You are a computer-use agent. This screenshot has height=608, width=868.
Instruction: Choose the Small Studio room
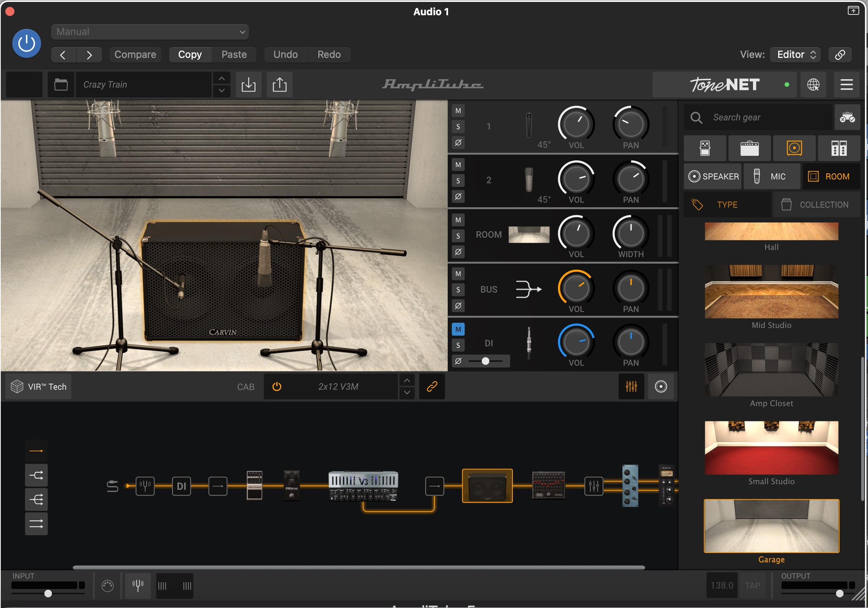(x=771, y=448)
